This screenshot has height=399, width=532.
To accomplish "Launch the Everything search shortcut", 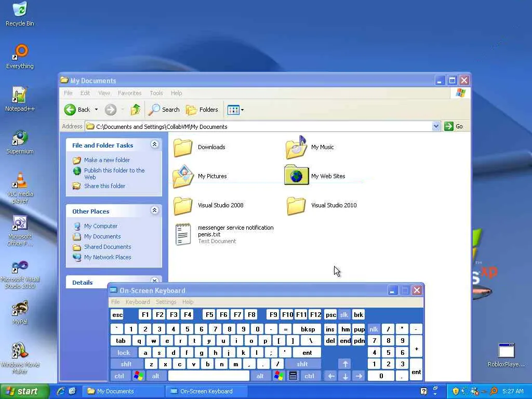I will coord(20,56).
